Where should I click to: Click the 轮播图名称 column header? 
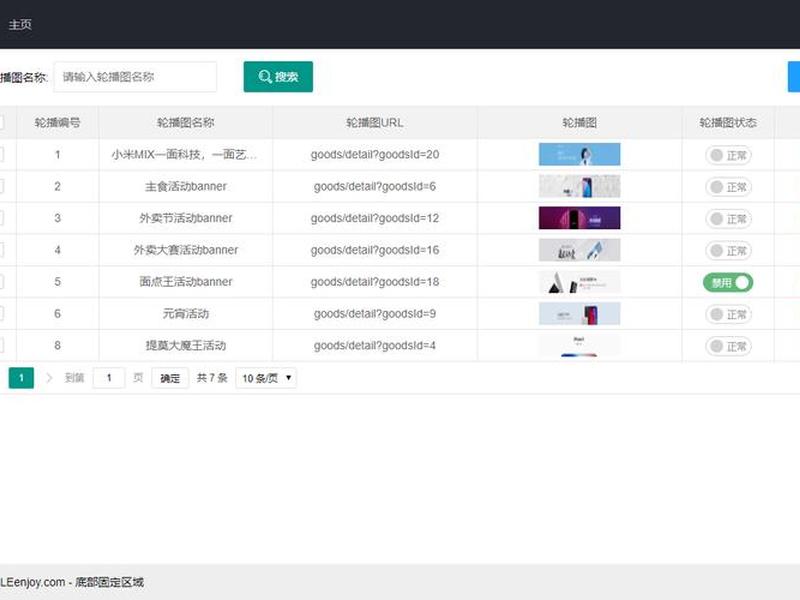(x=186, y=122)
